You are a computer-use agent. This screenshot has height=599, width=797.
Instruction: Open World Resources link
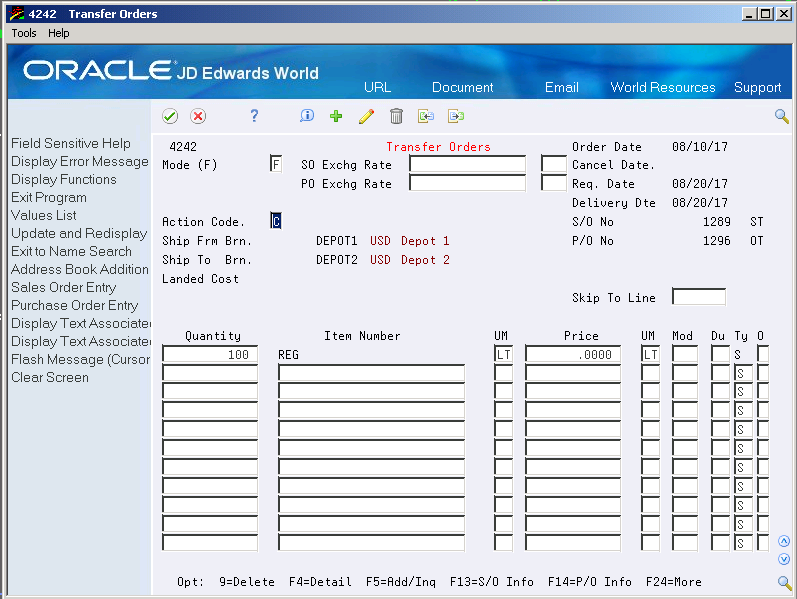tap(663, 87)
